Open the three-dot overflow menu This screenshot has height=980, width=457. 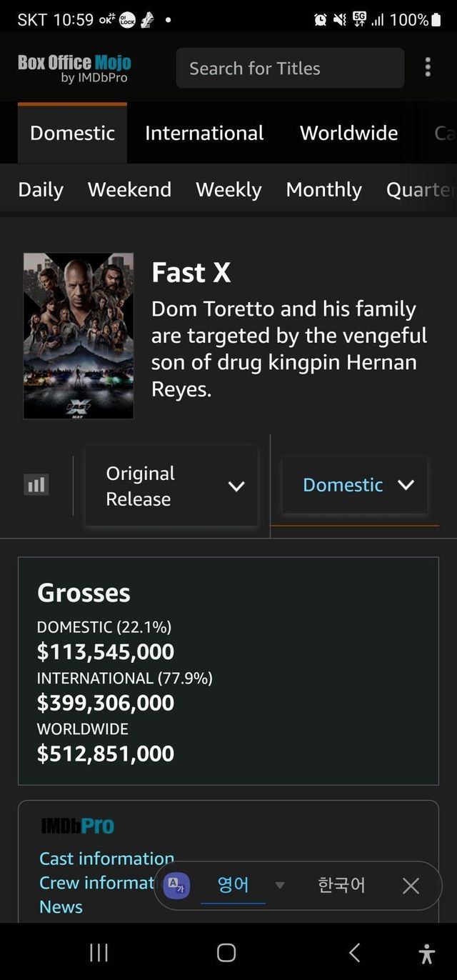point(428,68)
